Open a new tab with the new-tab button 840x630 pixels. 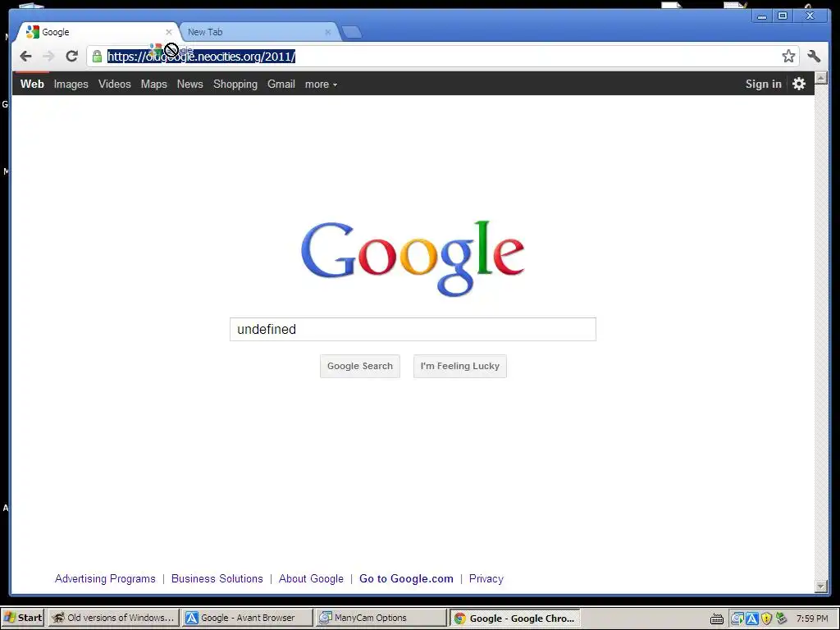[351, 32]
